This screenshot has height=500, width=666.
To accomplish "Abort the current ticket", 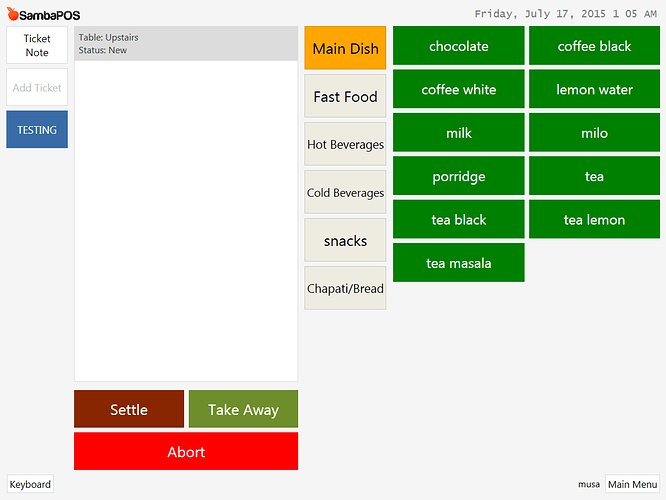I will click(x=186, y=451).
